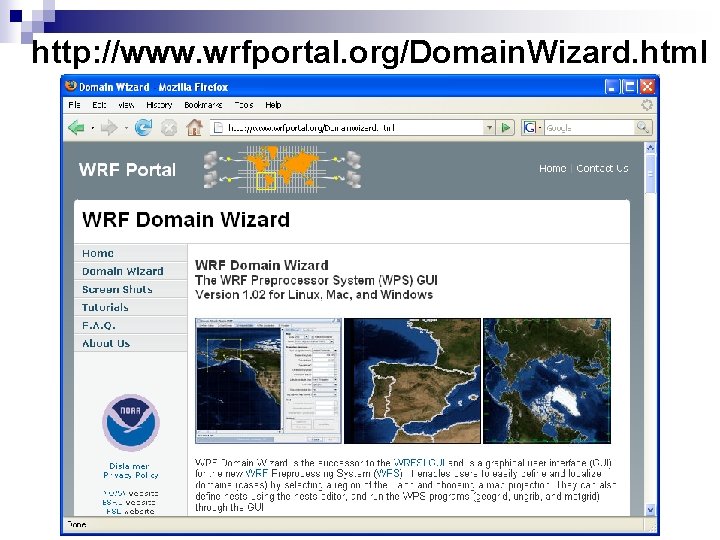Image resolution: width=720 pixels, height=540 pixels.
Task: Open the Forward button history dropdown arrow
Action: tap(125, 128)
